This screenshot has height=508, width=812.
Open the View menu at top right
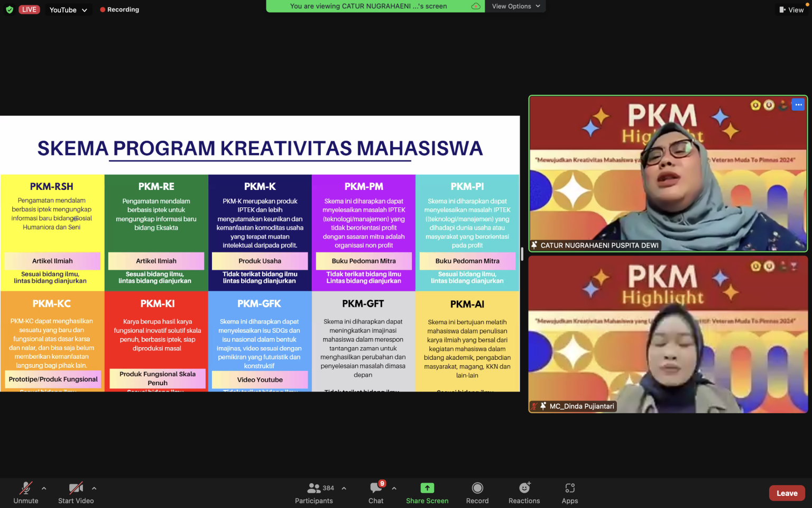point(792,9)
